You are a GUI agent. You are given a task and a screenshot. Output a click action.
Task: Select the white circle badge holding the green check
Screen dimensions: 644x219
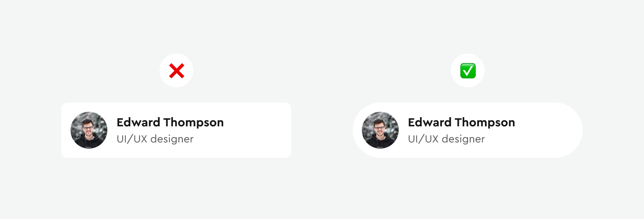tap(468, 70)
